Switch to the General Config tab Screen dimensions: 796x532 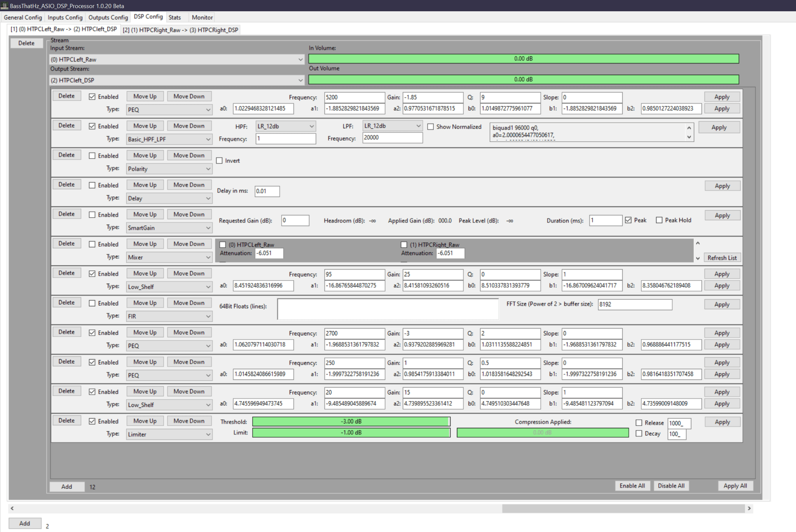[23, 17]
